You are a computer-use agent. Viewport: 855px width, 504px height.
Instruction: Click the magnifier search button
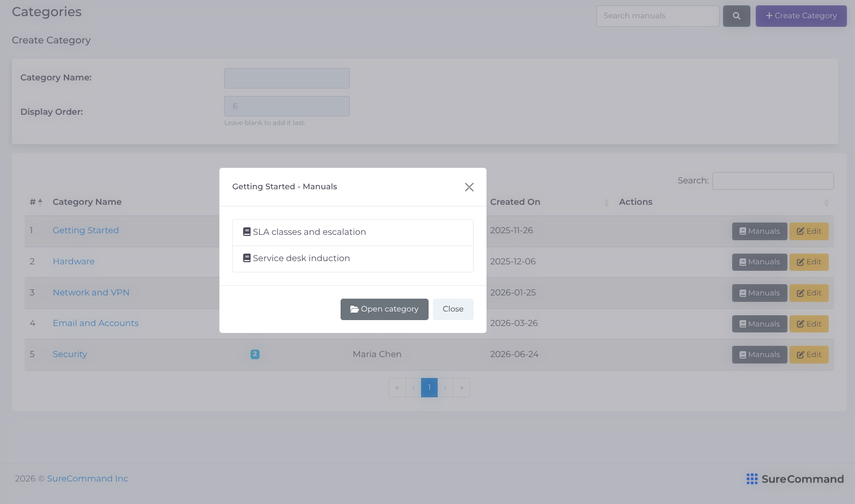pos(736,16)
